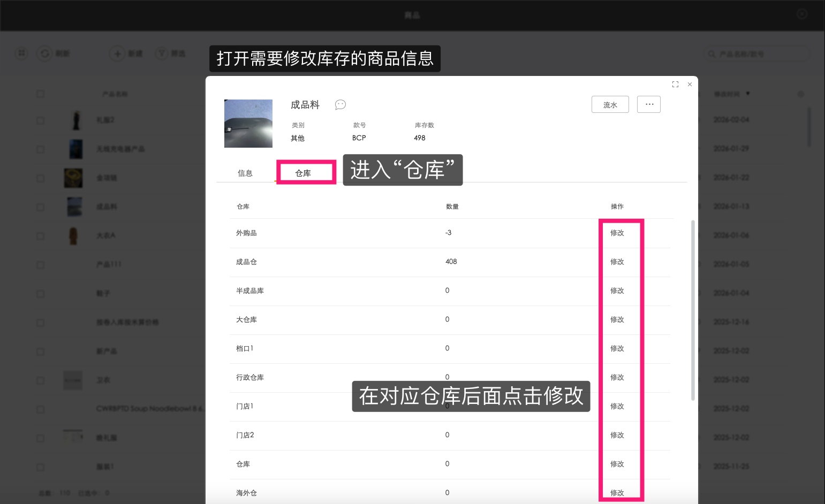
Task: Tick the header select-all checkbox
Action: coord(40,93)
